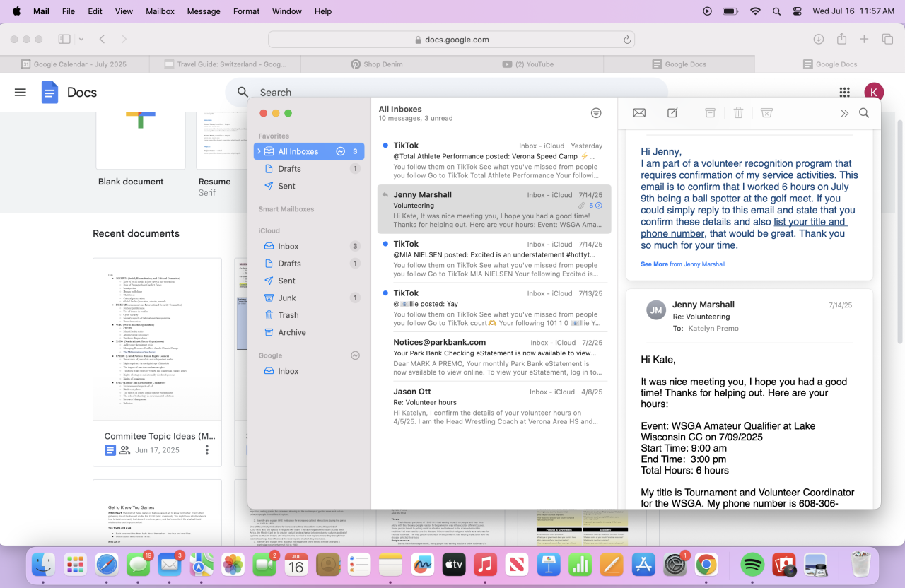905x588 pixels.
Task: Open the Window menu
Action: [287, 11]
